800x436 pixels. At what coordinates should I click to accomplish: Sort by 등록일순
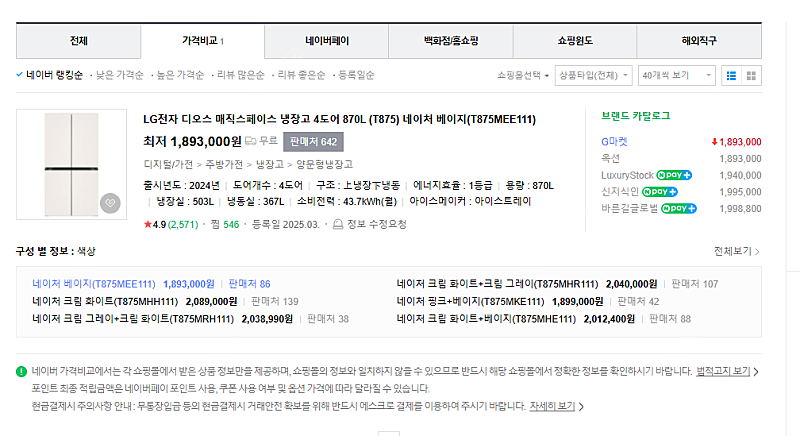pos(356,75)
